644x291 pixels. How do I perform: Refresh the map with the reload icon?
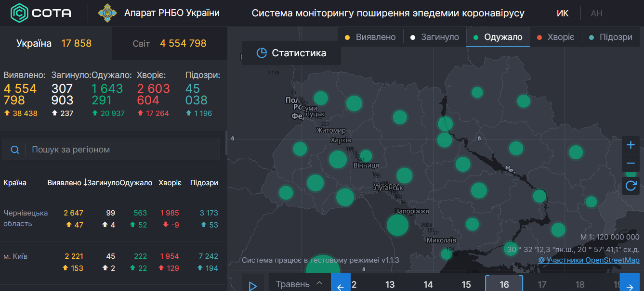(631, 186)
